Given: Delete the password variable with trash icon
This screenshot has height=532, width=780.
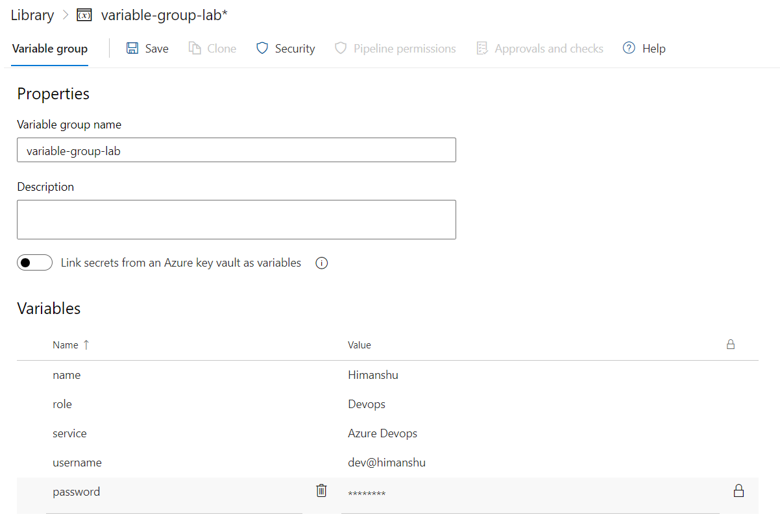Looking at the screenshot, I should pos(321,491).
